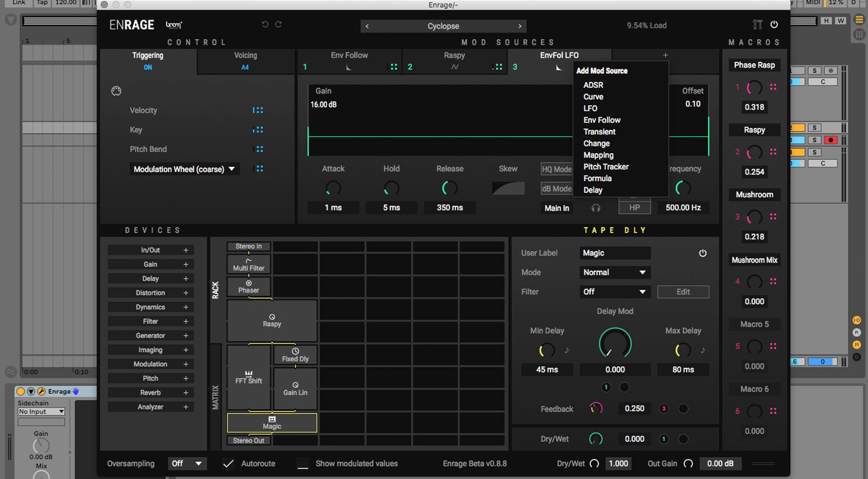
Task: Click the undo arrow icon
Action: (x=265, y=24)
